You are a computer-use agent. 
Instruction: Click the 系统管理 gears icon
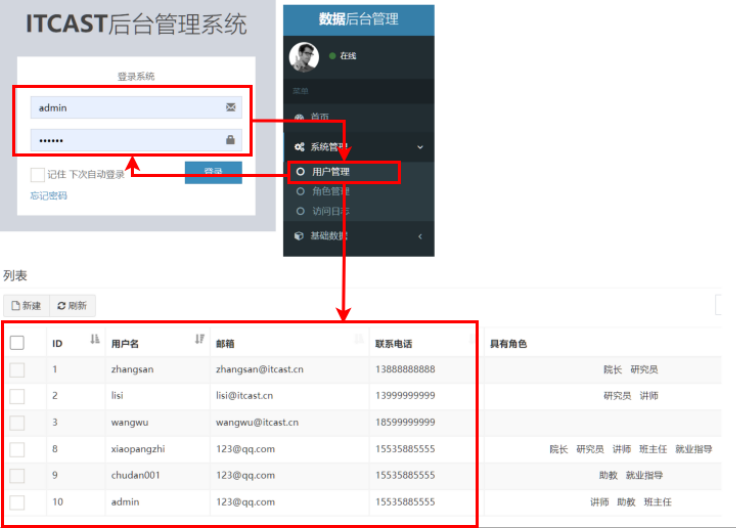(299, 146)
